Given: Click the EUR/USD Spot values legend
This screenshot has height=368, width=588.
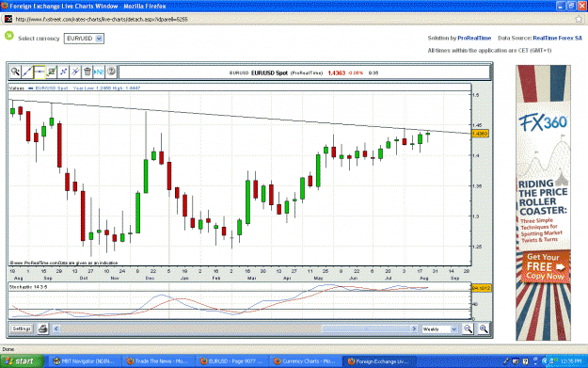Looking at the screenshot, I should 52,88.
